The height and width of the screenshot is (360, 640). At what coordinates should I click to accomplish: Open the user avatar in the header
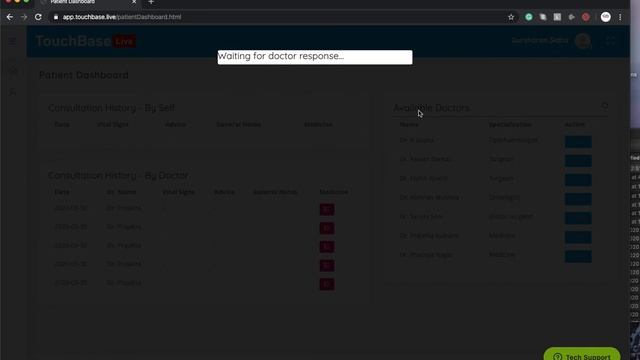click(x=582, y=40)
